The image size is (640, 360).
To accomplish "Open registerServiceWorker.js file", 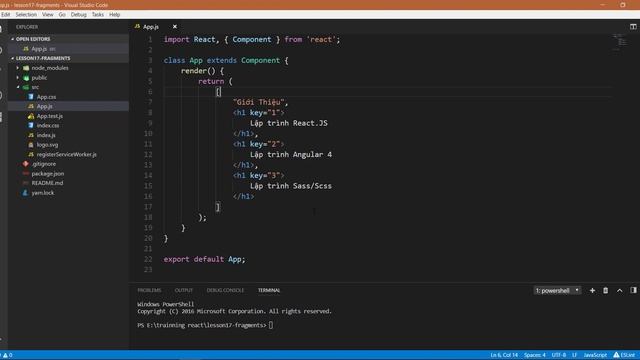I will point(67,154).
